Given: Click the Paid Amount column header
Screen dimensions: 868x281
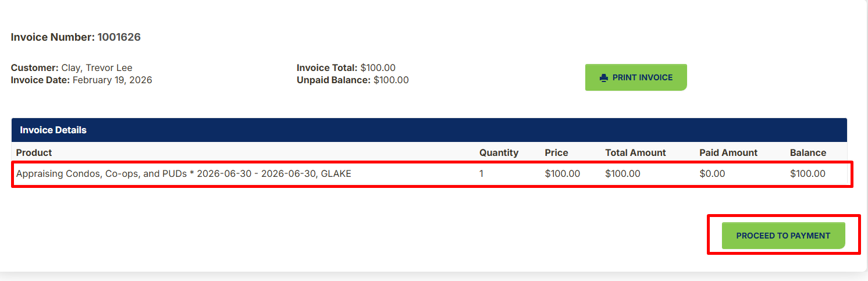Looking at the screenshot, I should point(728,152).
